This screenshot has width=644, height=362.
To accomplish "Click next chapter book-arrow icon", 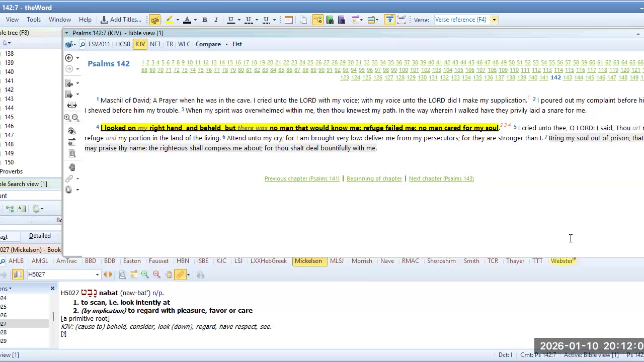I will pos(69,94).
